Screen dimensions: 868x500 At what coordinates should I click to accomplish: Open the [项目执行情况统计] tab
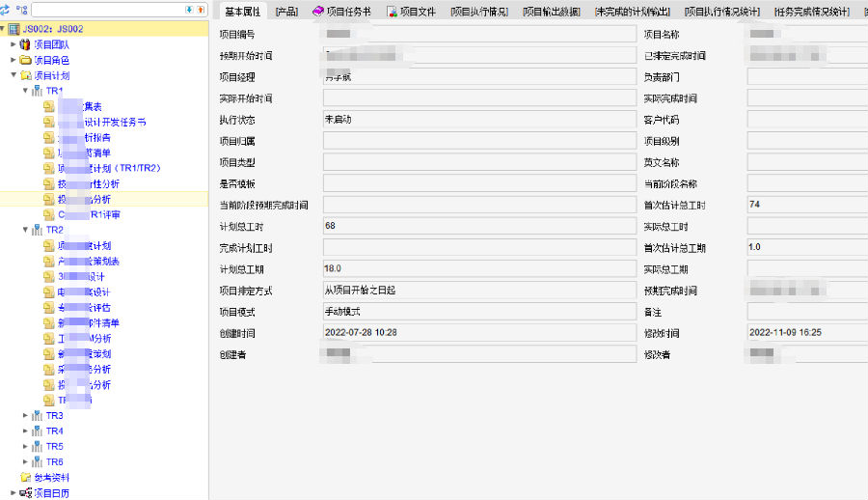pos(721,11)
